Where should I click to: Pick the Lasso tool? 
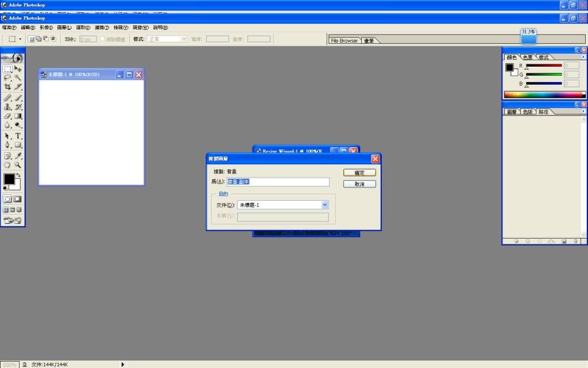pos(7,78)
